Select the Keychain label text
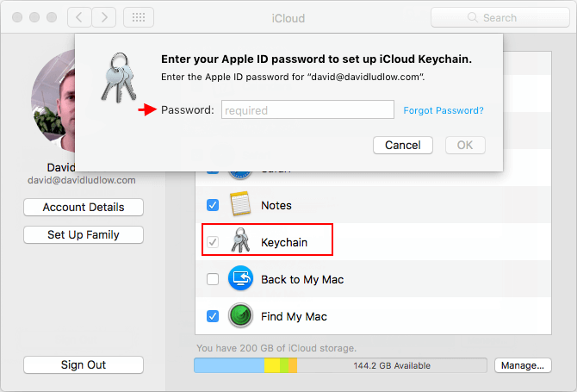577x392 pixels. point(284,243)
